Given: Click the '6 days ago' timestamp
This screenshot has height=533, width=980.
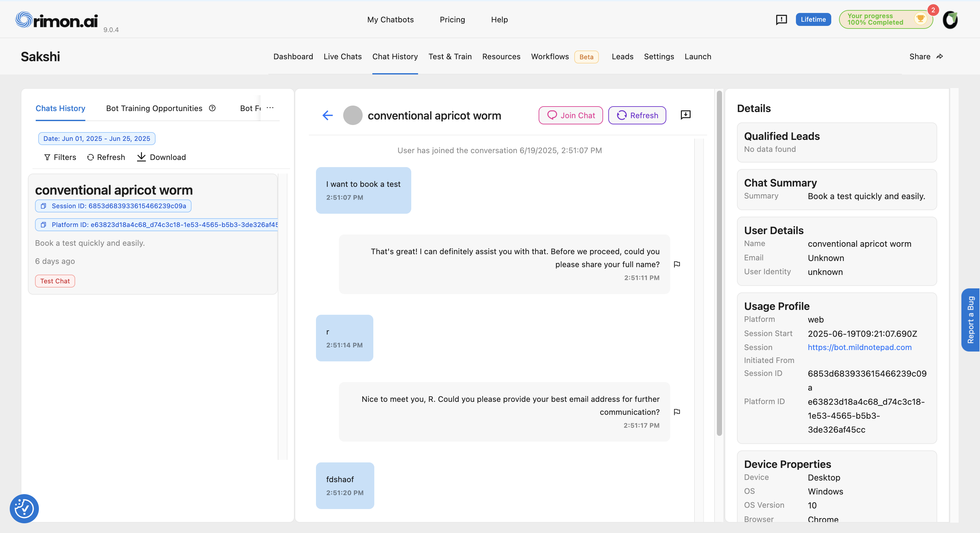Looking at the screenshot, I should [x=55, y=261].
